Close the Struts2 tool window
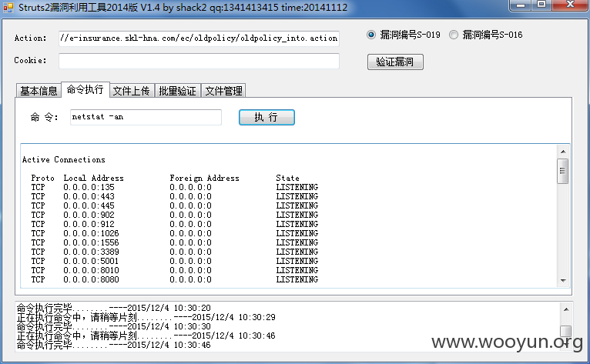 (x=570, y=5)
